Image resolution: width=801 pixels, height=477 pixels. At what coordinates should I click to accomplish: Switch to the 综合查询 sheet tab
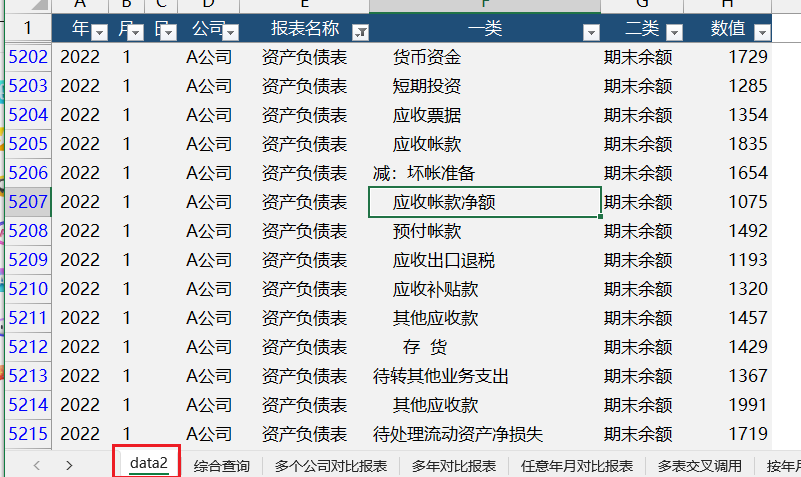point(222,466)
